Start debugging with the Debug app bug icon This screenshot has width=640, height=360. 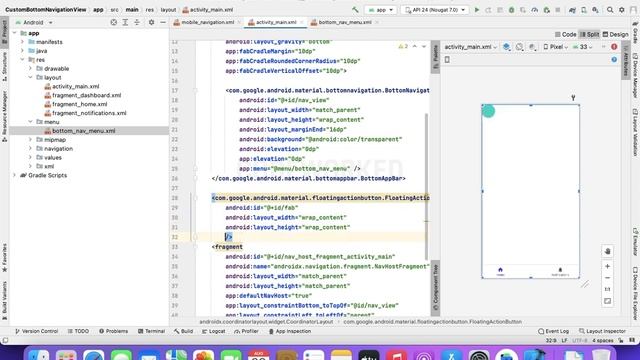pyautogui.click(x=511, y=10)
